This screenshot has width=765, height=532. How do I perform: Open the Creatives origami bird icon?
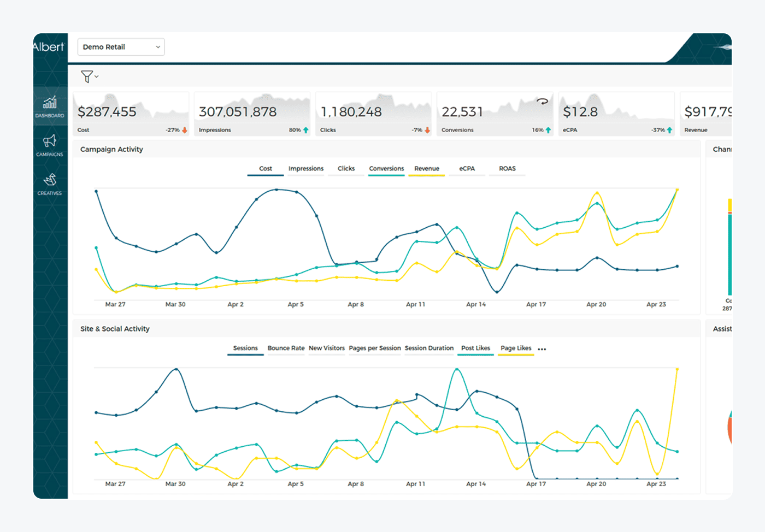click(x=50, y=184)
